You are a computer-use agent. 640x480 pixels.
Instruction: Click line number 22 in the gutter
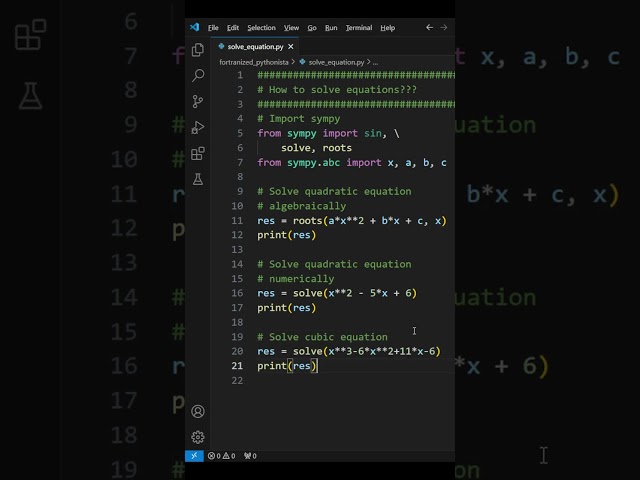pyautogui.click(x=237, y=380)
